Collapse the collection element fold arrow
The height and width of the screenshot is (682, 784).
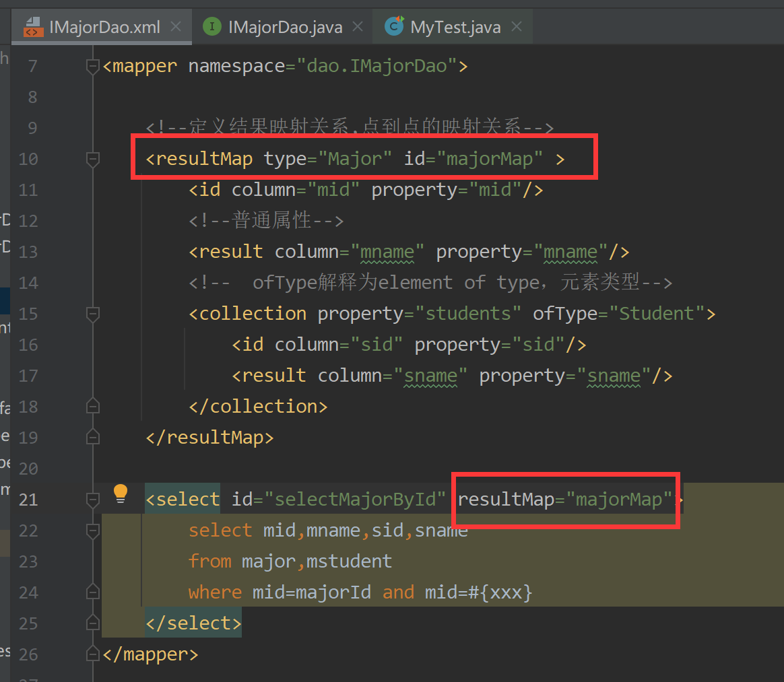coord(92,313)
